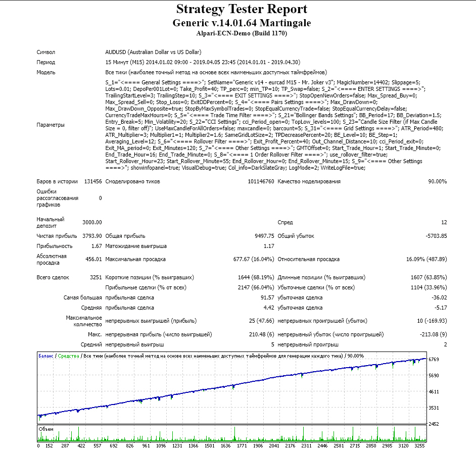Select average profitable trade value 4.42
Image resolution: width=476 pixels, height=453 pixels.
[269, 308]
